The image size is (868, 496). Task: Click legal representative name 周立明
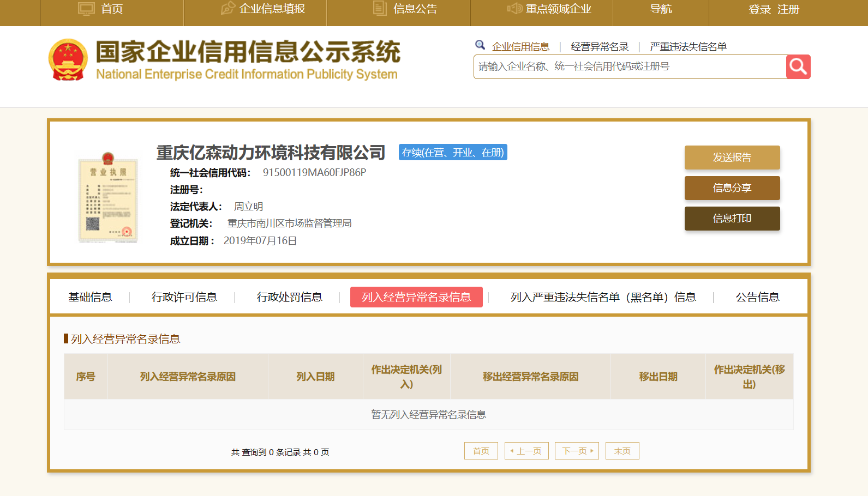pos(248,207)
